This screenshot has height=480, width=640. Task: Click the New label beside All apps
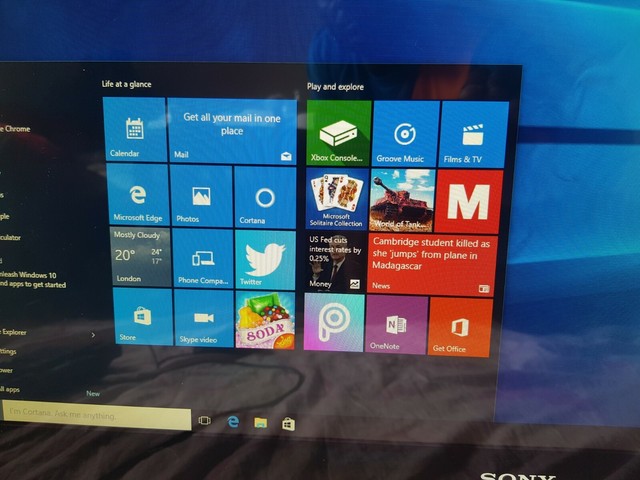[x=93, y=393]
